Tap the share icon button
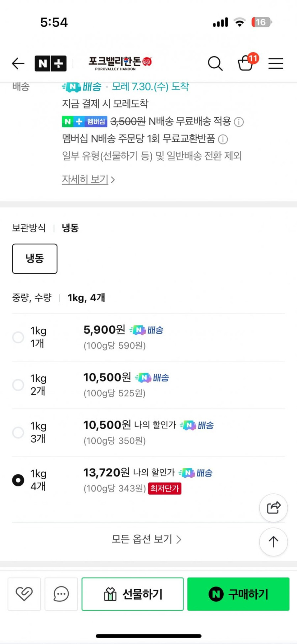Viewport: 297px width, 644px height. (273, 508)
